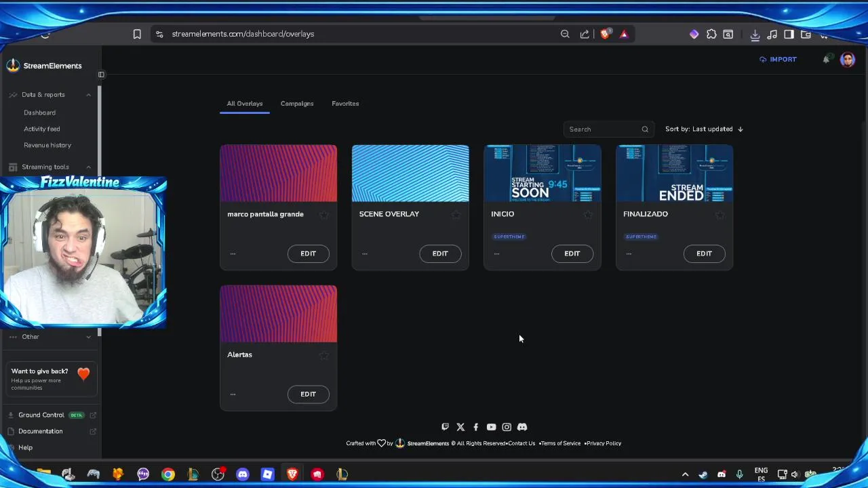Open more options for FINALIZADO overlay

[629, 254]
